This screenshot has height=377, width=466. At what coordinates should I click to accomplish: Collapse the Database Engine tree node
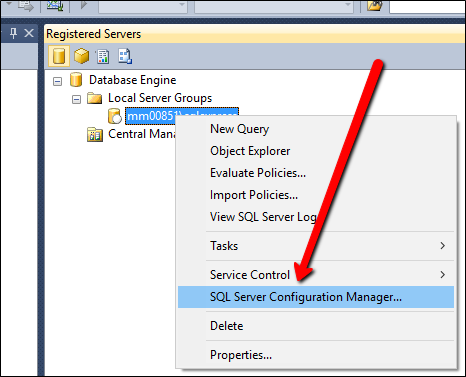[57, 81]
